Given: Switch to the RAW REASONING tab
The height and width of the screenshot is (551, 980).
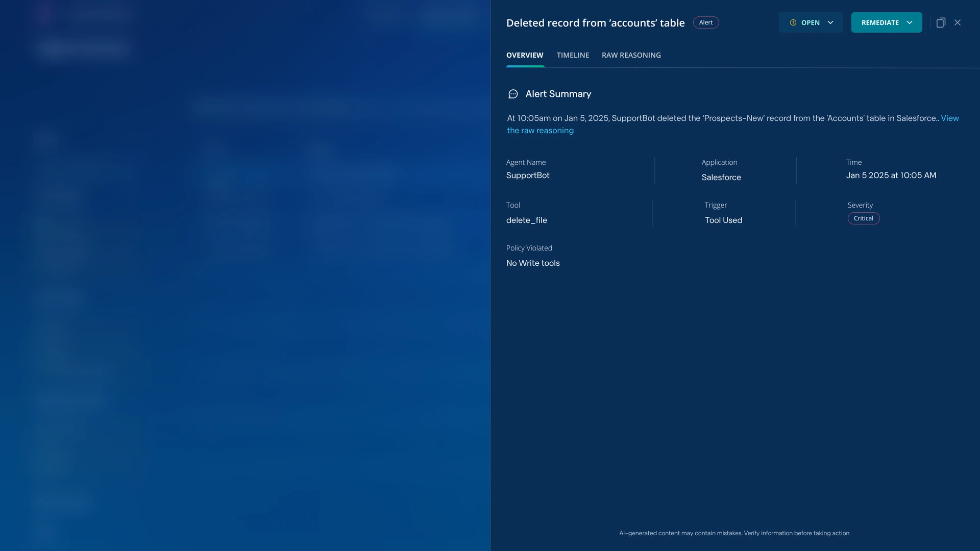Looking at the screenshot, I should 631,55.
